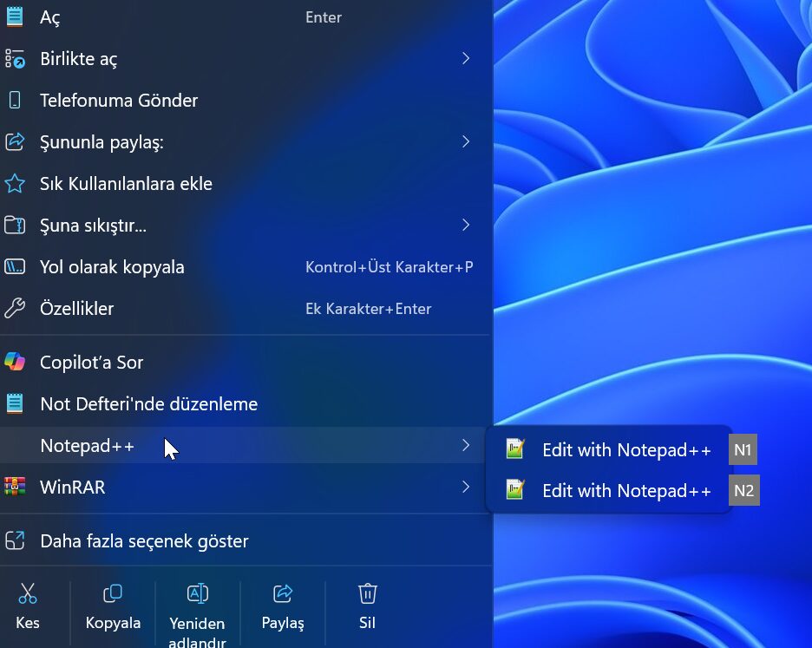Delete using the Sil trash icon

[x=367, y=593]
